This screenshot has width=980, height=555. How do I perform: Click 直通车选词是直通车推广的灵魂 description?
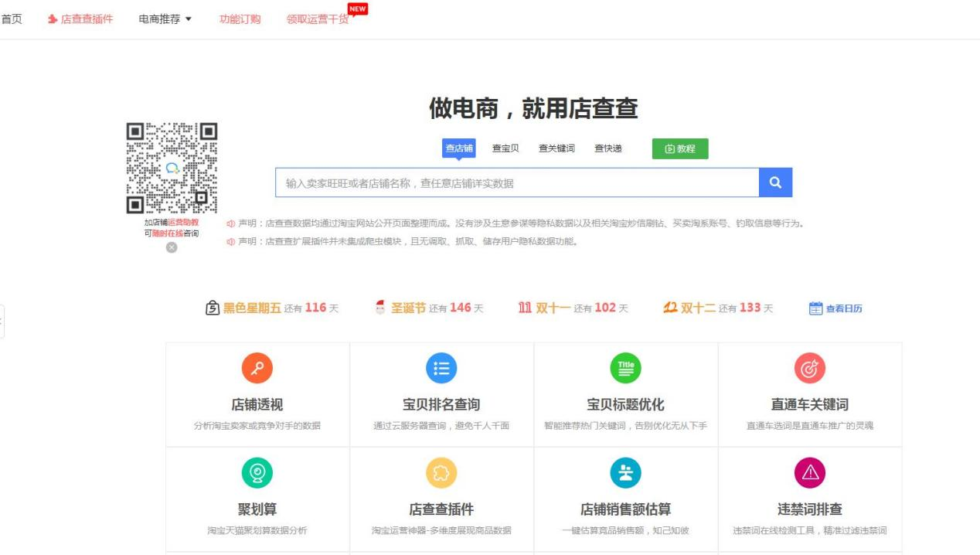809,426
